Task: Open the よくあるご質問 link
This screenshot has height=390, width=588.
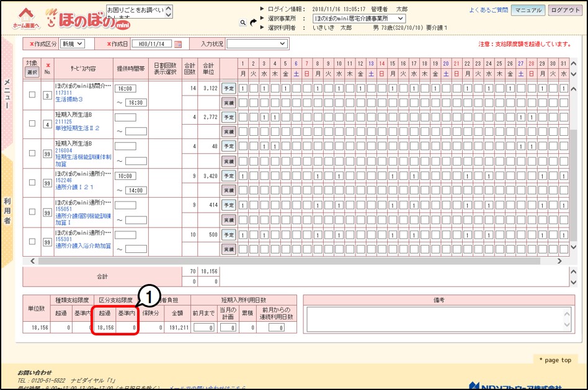Action: [x=489, y=10]
